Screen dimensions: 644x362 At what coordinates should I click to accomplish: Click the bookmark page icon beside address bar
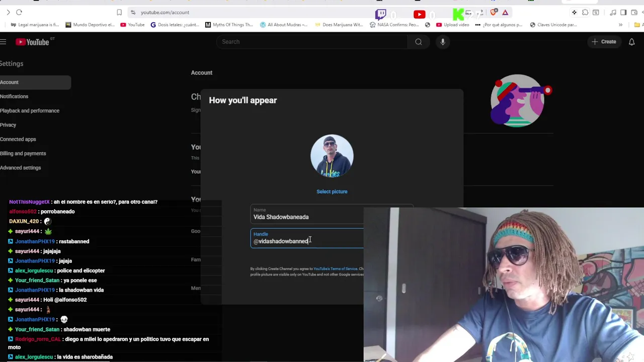[x=119, y=12]
